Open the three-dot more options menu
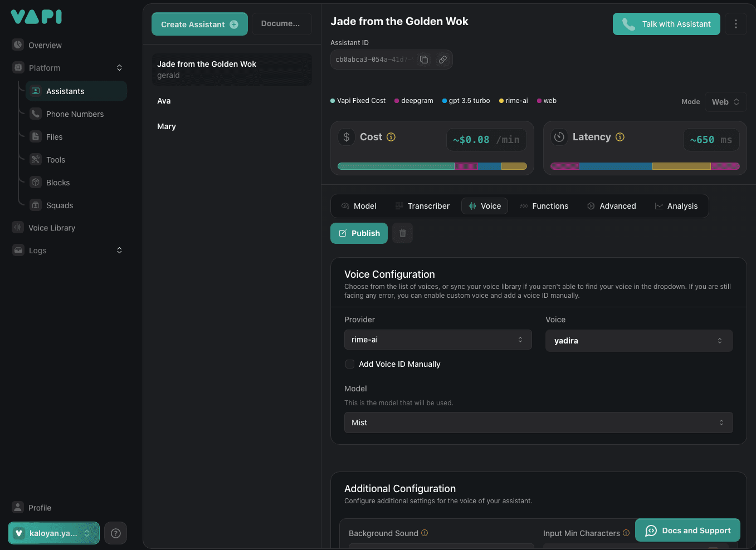 (x=735, y=24)
